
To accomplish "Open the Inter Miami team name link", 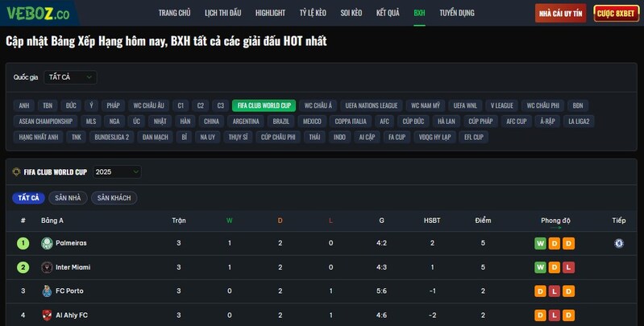I will point(73,267).
